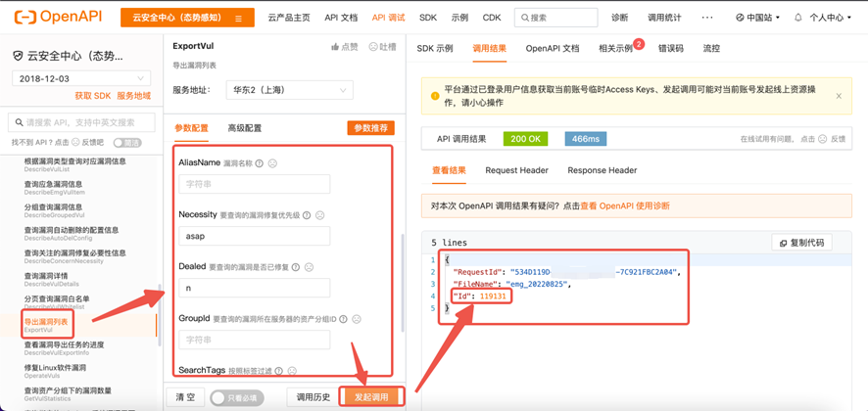The image size is (868, 411).
Task: Click feedback face next to Dealed
Action: [x=309, y=267]
